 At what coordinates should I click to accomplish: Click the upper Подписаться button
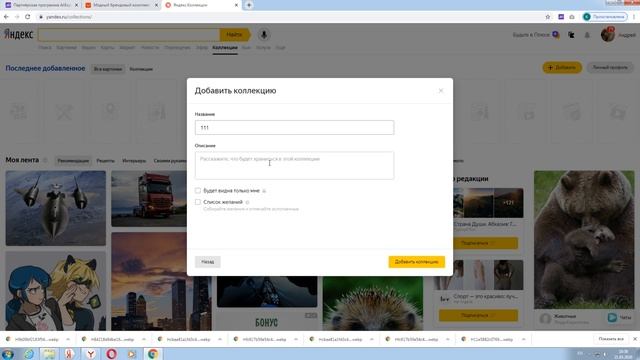click(x=478, y=243)
